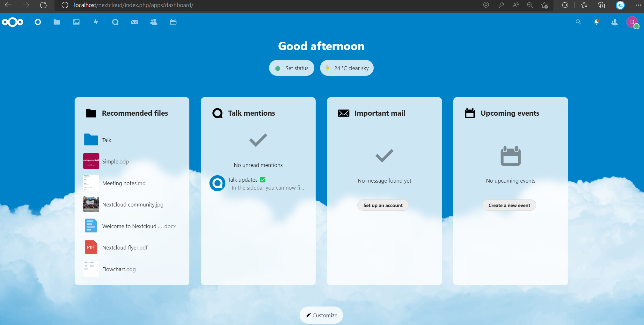Click the location permission icon
This screenshot has width=644, height=325.
(x=486, y=5)
